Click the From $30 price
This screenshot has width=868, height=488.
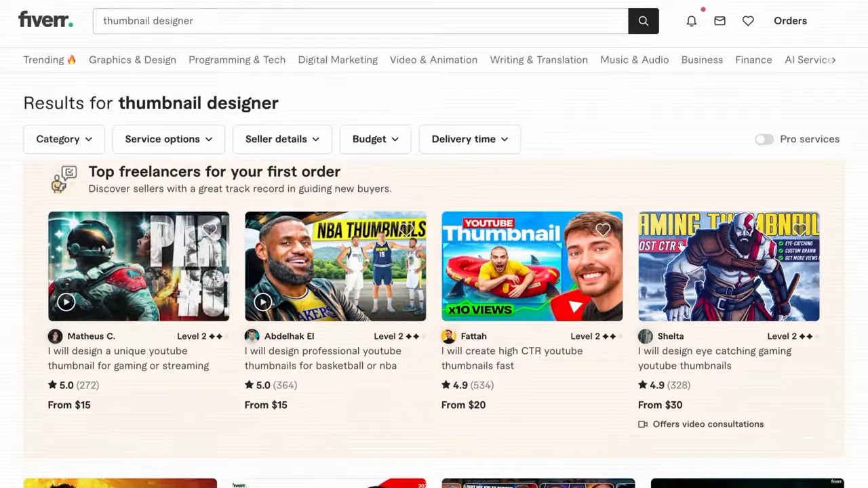(x=660, y=405)
